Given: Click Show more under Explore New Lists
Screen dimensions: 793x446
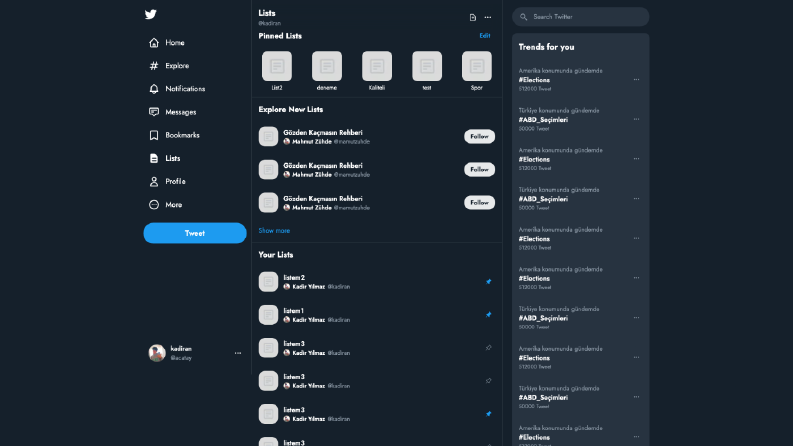Looking at the screenshot, I should 274,231.
